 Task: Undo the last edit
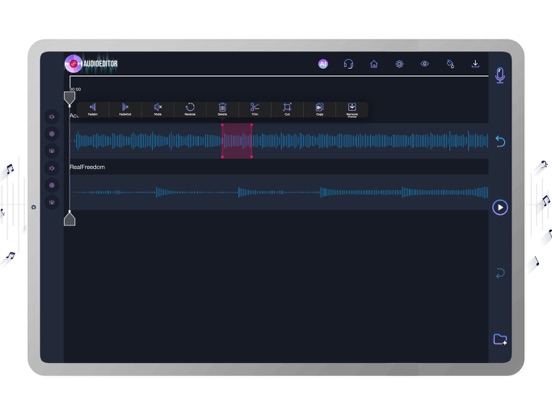click(x=500, y=142)
